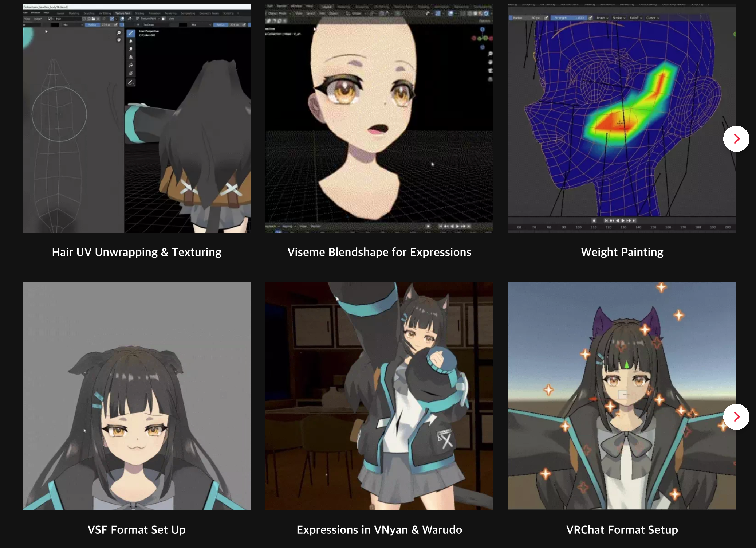Switch to the Modeling workspace tab
This screenshot has width=756, height=548.
74,13
